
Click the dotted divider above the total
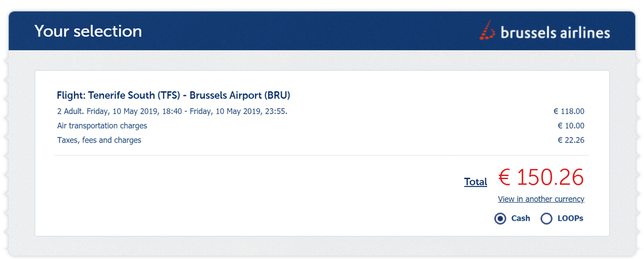click(x=321, y=156)
